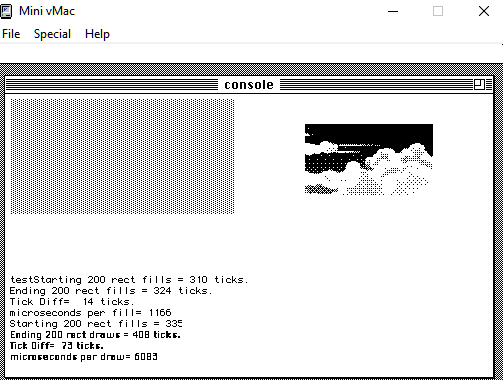Maximize the Mini vMac window
Screen dimensions: 503x380
tap(438, 11)
